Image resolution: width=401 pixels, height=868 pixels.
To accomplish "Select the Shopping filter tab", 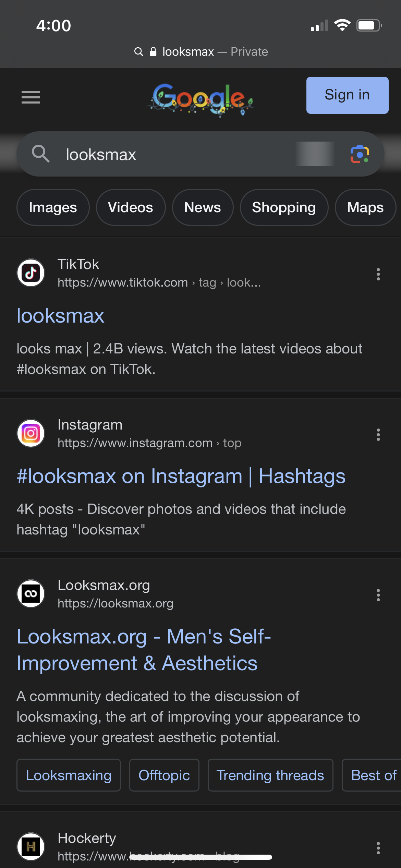I will click(284, 207).
